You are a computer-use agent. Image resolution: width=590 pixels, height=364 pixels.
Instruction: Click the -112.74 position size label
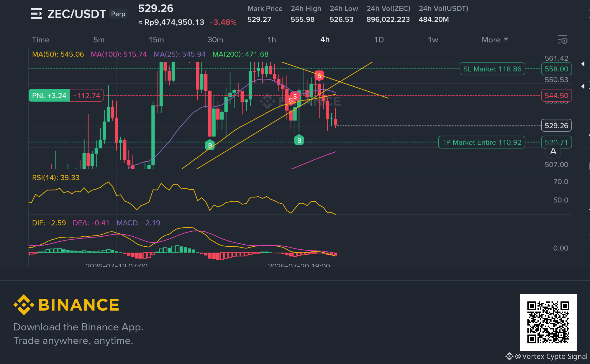tap(87, 95)
